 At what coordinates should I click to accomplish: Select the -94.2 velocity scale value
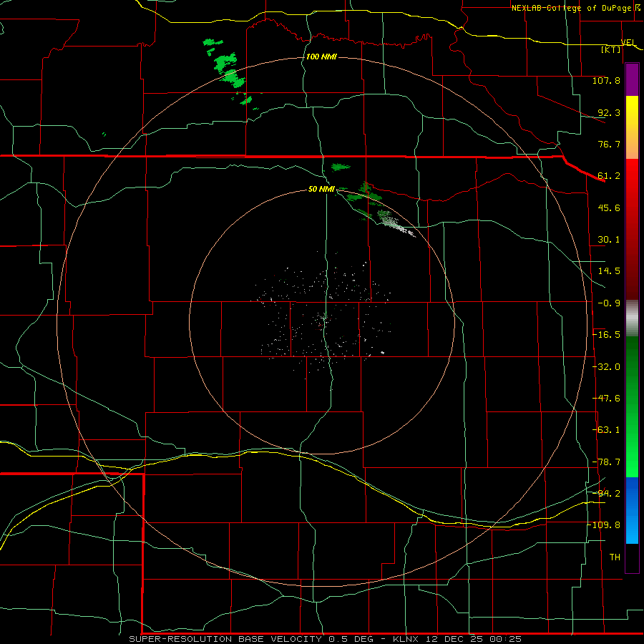tap(606, 494)
